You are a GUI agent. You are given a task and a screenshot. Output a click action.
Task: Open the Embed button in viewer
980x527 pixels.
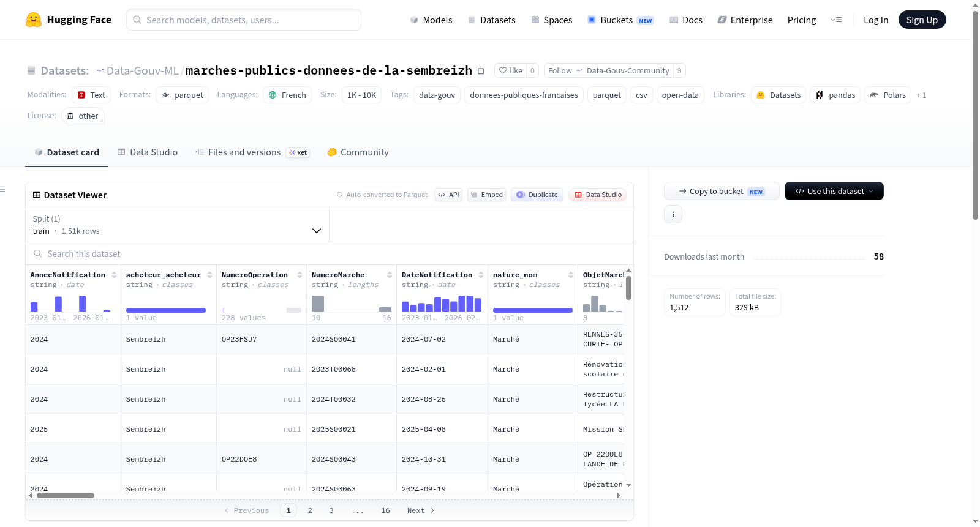click(x=487, y=195)
